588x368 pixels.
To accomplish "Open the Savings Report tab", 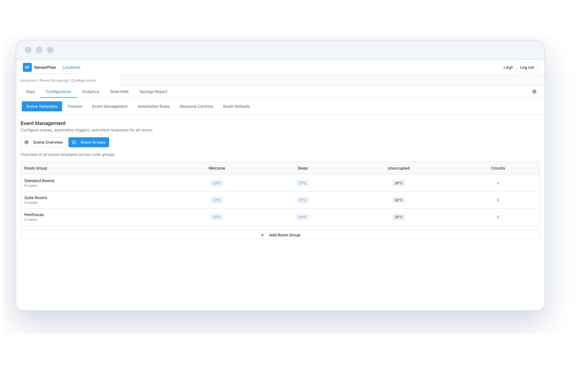I will pos(153,92).
